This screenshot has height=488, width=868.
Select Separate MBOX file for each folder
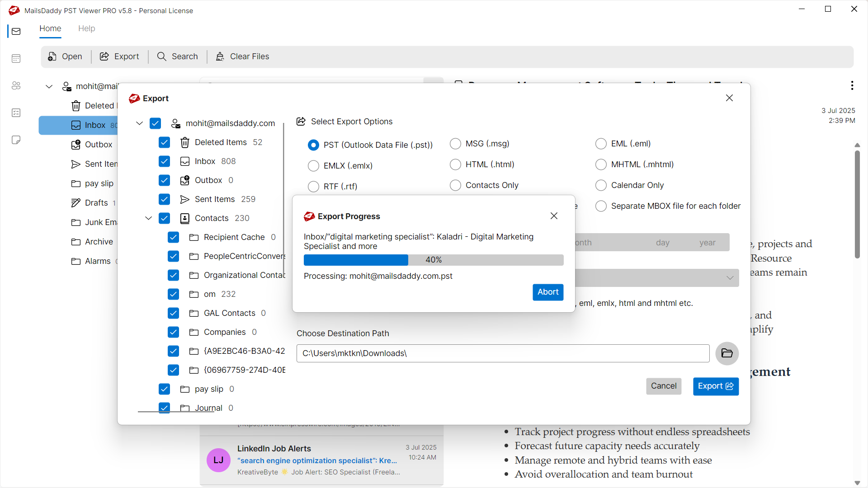[601, 206]
